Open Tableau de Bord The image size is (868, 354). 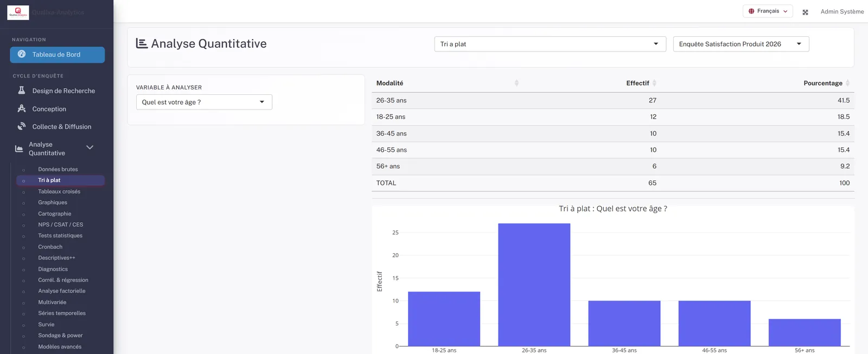(57, 54)
